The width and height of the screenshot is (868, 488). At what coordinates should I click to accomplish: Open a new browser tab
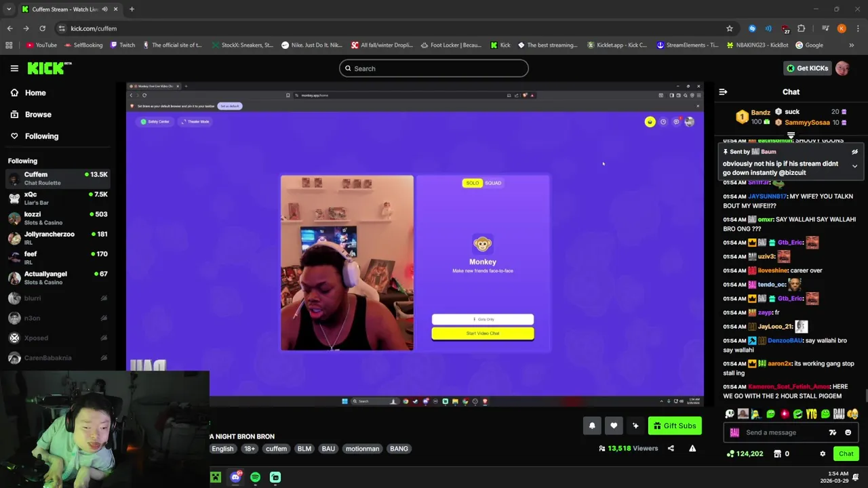tap(132, 9)
